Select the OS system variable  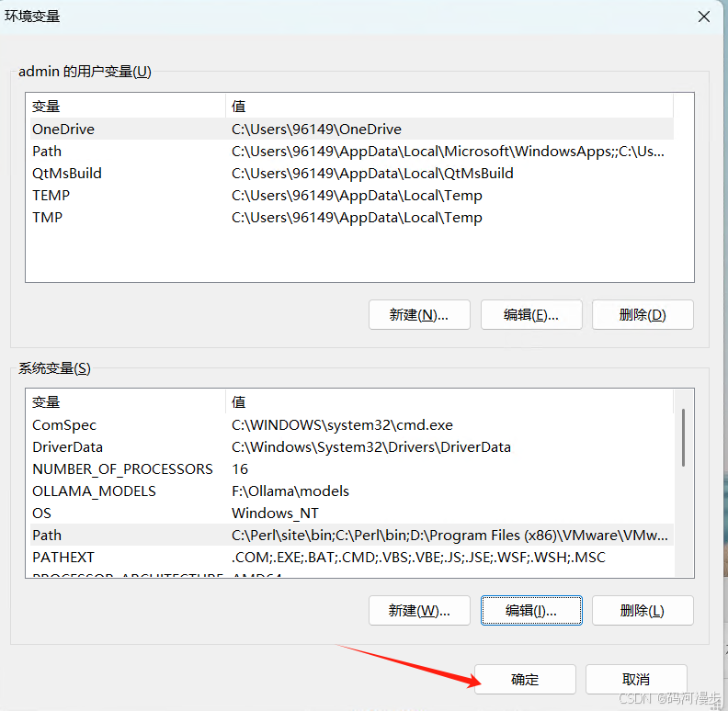click(352, 513)
